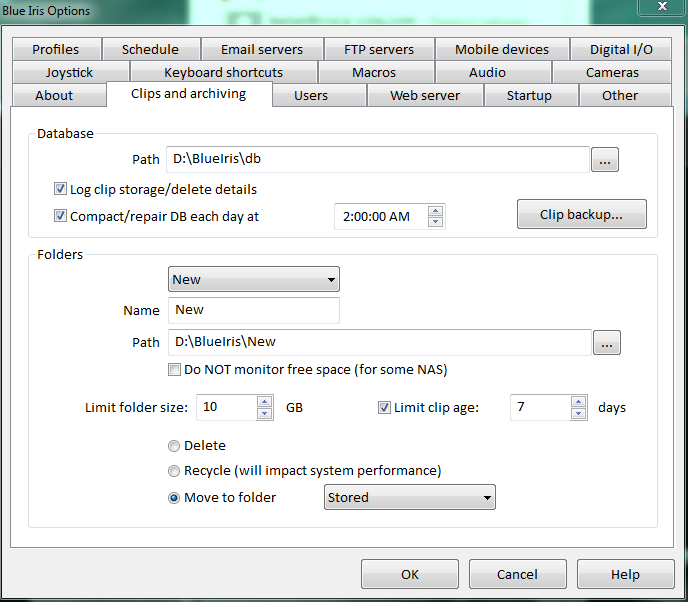The height and width of the screenshot is (602, 688).
Task: Browse for the database path
Action: (605, 159)
